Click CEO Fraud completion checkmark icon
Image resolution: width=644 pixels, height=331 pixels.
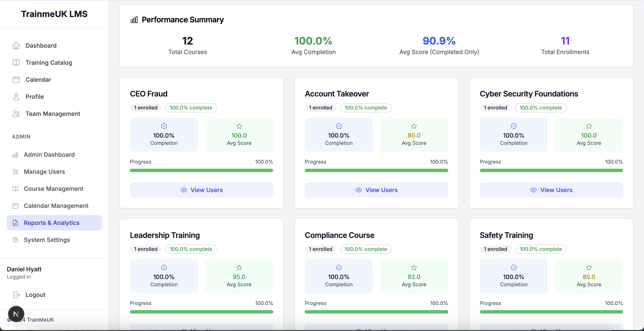[x=164, y=126]
